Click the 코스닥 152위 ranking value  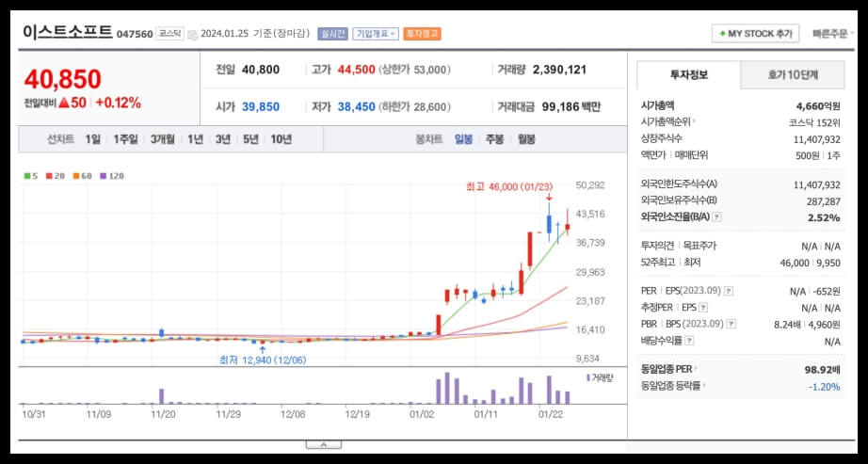point(814,122)
